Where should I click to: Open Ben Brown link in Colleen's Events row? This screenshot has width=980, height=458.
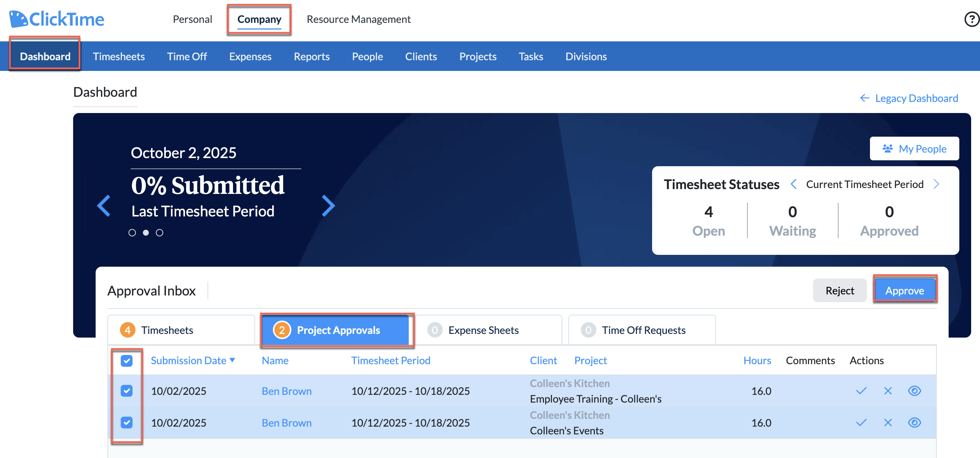287,422
